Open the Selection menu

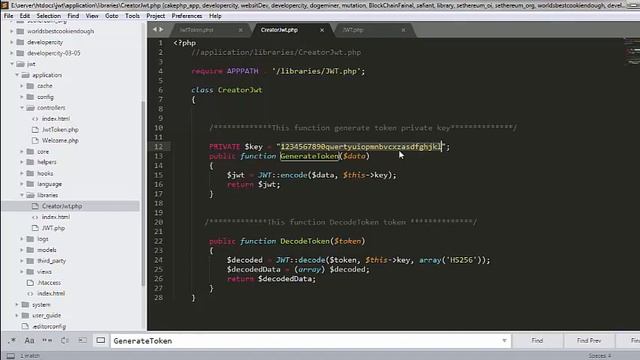[x=49, y=16]
